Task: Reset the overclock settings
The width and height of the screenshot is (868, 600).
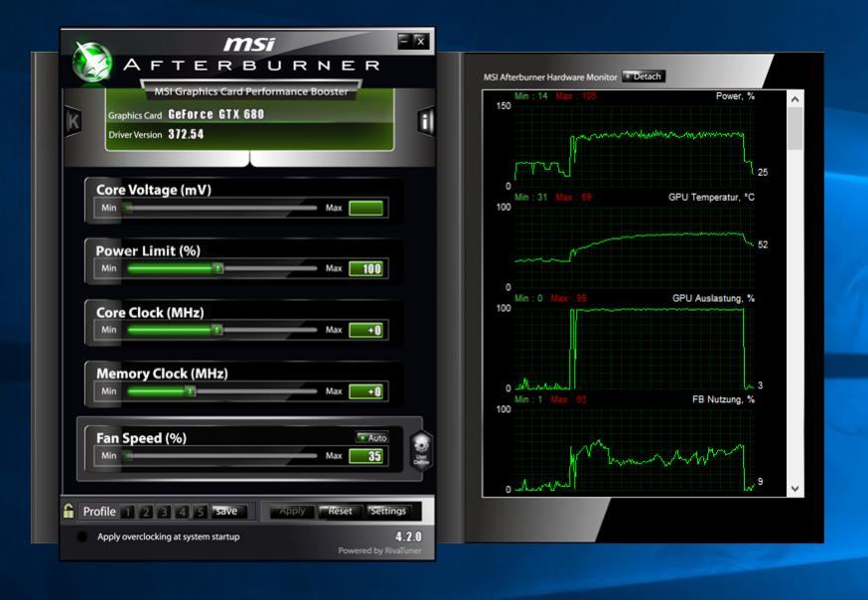Action: [340, 512]
